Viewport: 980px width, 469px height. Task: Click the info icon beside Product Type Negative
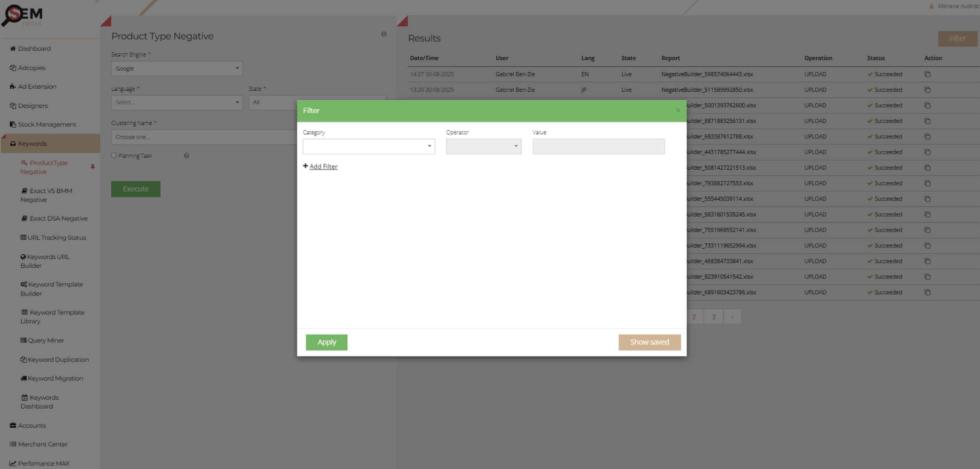pos(383,34)
